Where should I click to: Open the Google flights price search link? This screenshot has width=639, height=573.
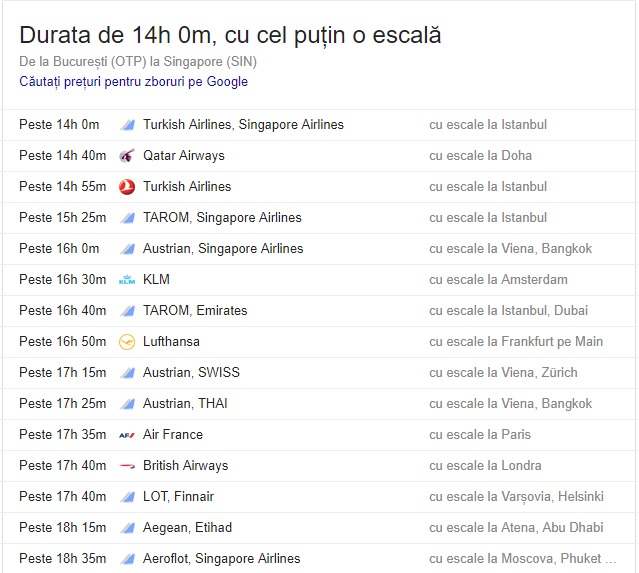pyautogui.click(x=133, y=82)
